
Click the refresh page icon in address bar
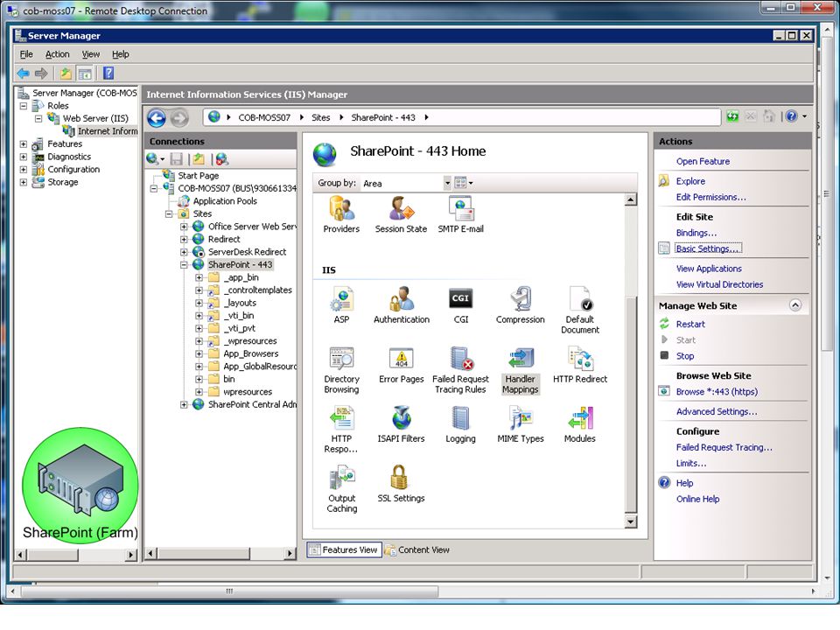point(732,116)
